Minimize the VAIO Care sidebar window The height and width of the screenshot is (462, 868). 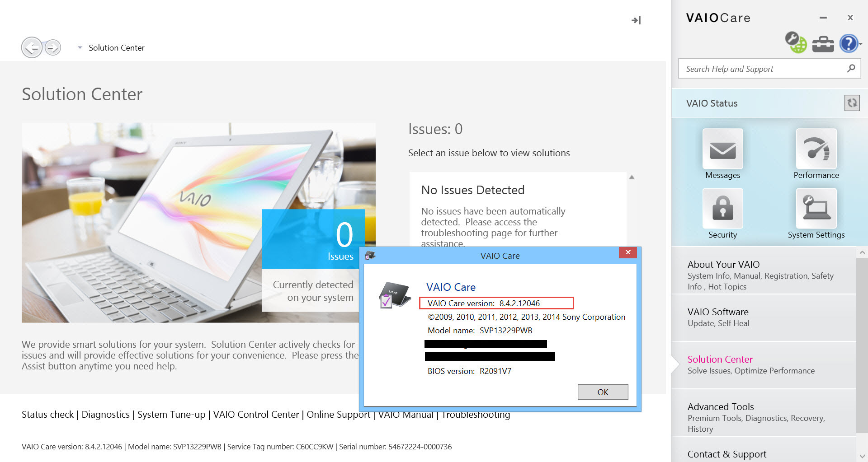click(823, 18)
